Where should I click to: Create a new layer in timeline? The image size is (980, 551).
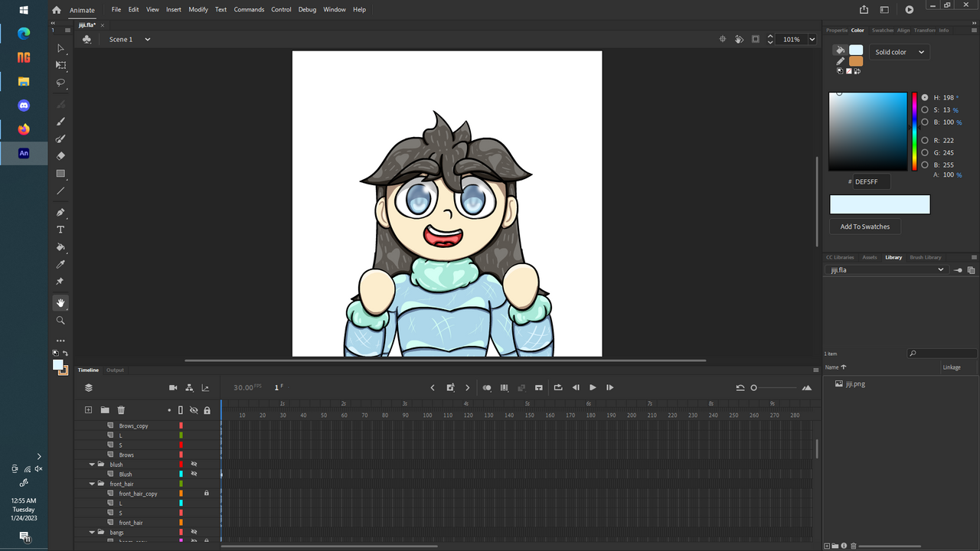click(x=88, y=410)
